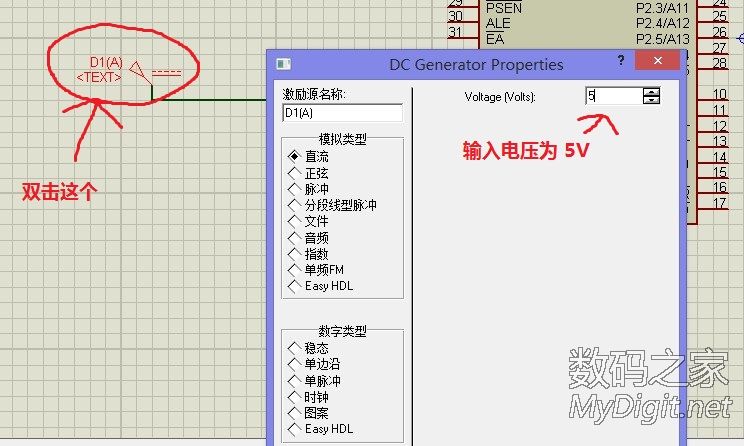Screen dimensions: 744x446
Task: Decrease voltage with the down stepper arrow
Action: [x=652, y=100]
